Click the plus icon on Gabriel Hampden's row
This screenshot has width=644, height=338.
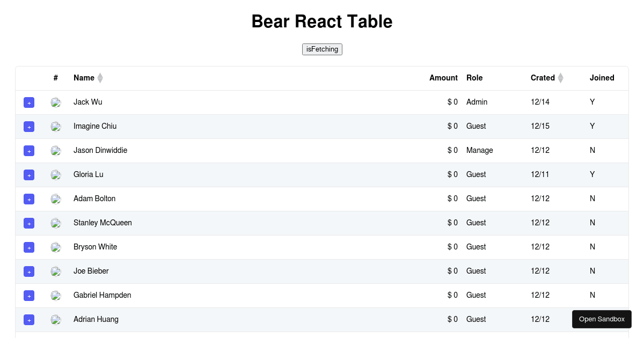coord(29,296)
